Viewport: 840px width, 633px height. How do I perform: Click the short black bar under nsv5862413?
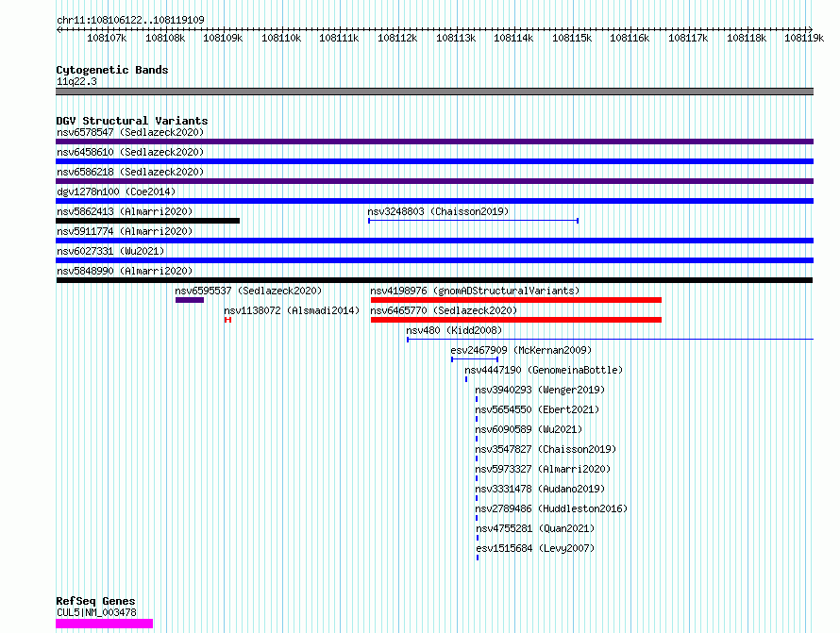click(148, 221)
